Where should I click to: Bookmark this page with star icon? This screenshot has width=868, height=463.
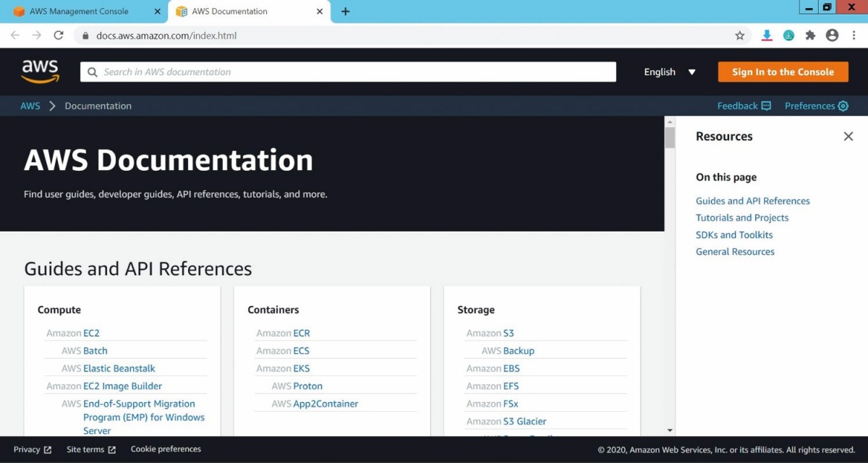[x=740, y=35]
